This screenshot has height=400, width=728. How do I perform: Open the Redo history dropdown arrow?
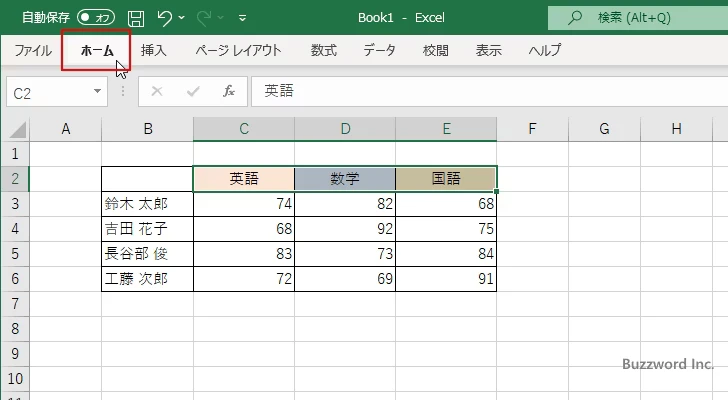point(221,18)
